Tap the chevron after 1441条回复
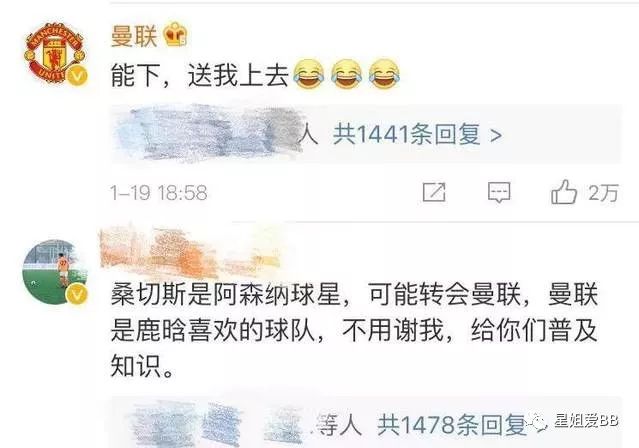The image size is (639, 448). (496, 135)
